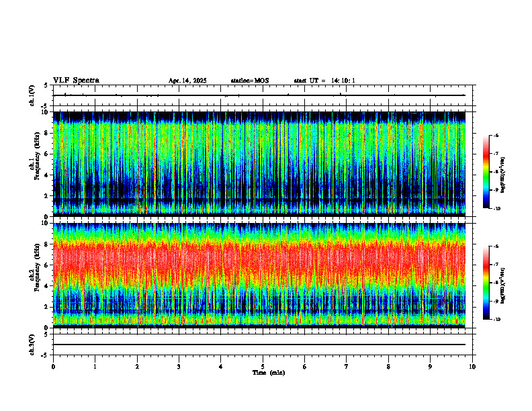Click the "-10" label on ch.2 color scale
Image resolution: width=532 pixels, height=411 pixels.
click(x=496, y=320)
